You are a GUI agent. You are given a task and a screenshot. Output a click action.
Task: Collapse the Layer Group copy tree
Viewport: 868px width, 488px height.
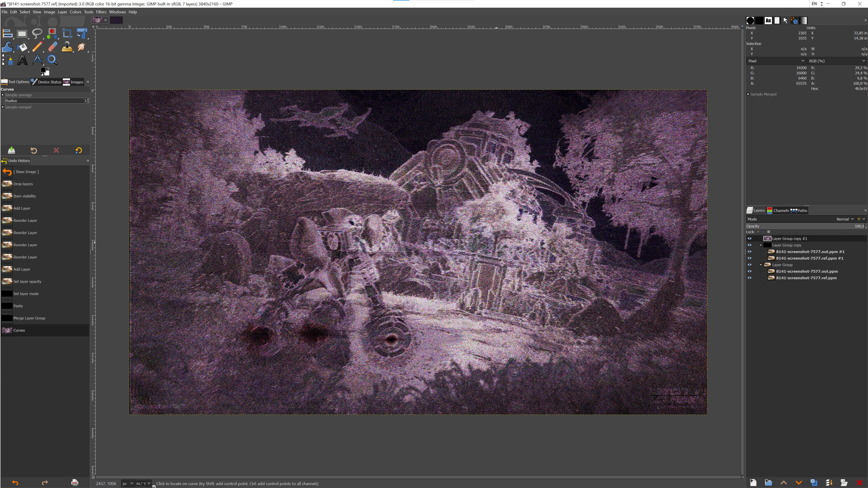coord(761,245)
